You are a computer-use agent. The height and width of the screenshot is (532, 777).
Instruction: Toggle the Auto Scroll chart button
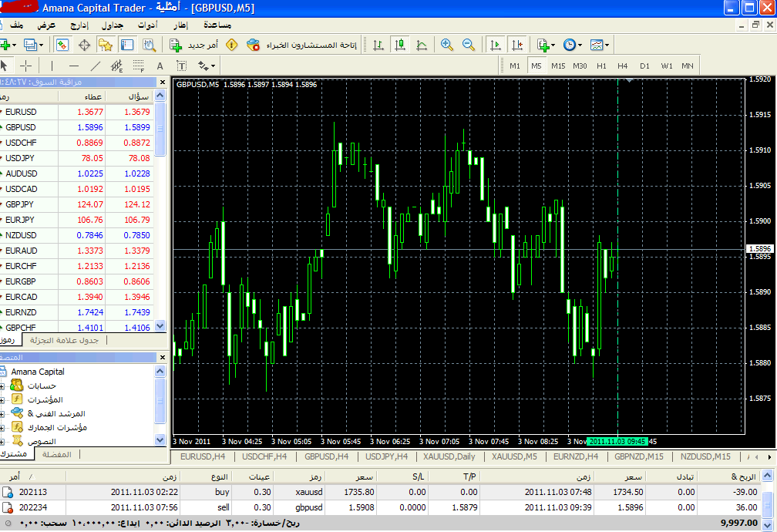tap(496, 45)
